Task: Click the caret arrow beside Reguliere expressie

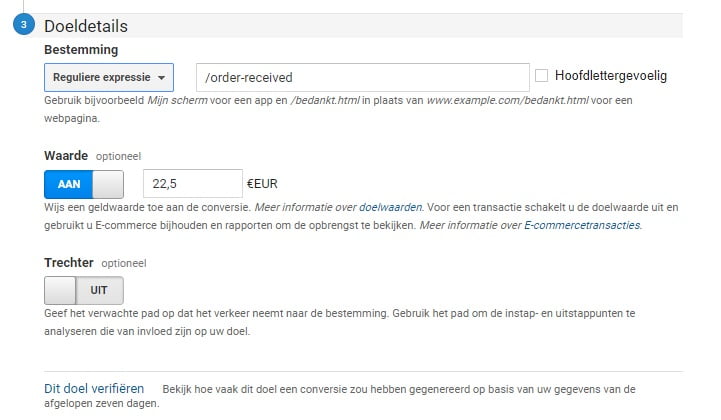Action: click(162, 77)
